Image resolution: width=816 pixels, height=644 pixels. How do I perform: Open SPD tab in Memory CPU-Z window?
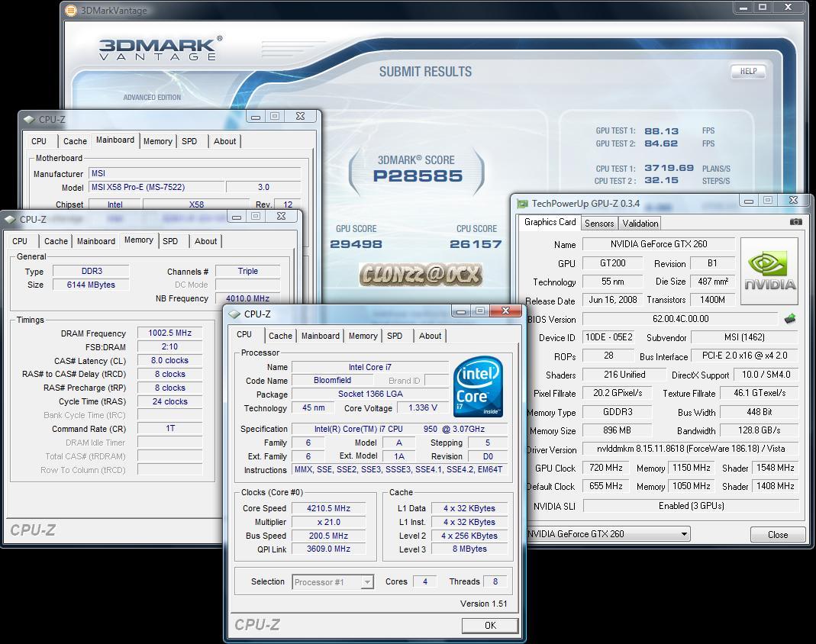click(170, 241)
